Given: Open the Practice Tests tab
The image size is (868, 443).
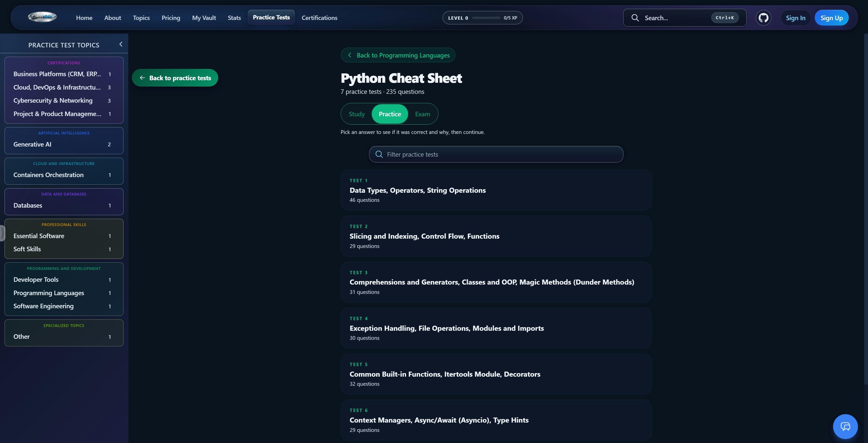Looking at the screenshot, I should coord(271,17).
